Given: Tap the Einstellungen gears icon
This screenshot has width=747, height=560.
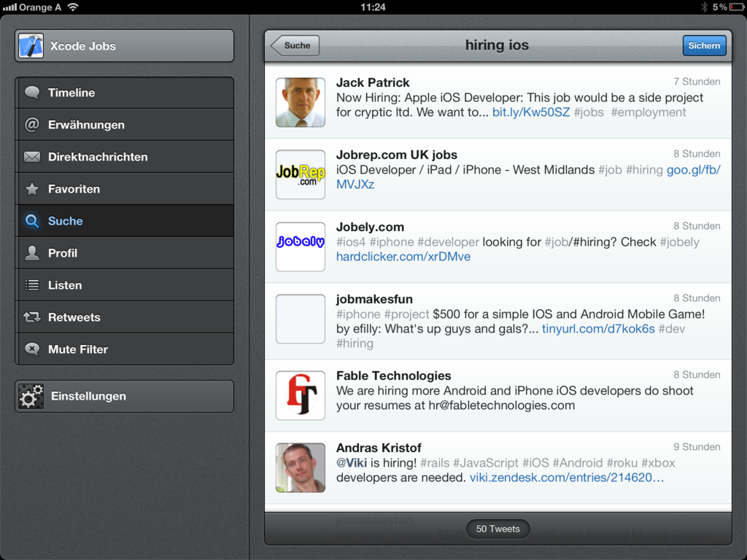Looking at the screenshot, I should (31, 396).
